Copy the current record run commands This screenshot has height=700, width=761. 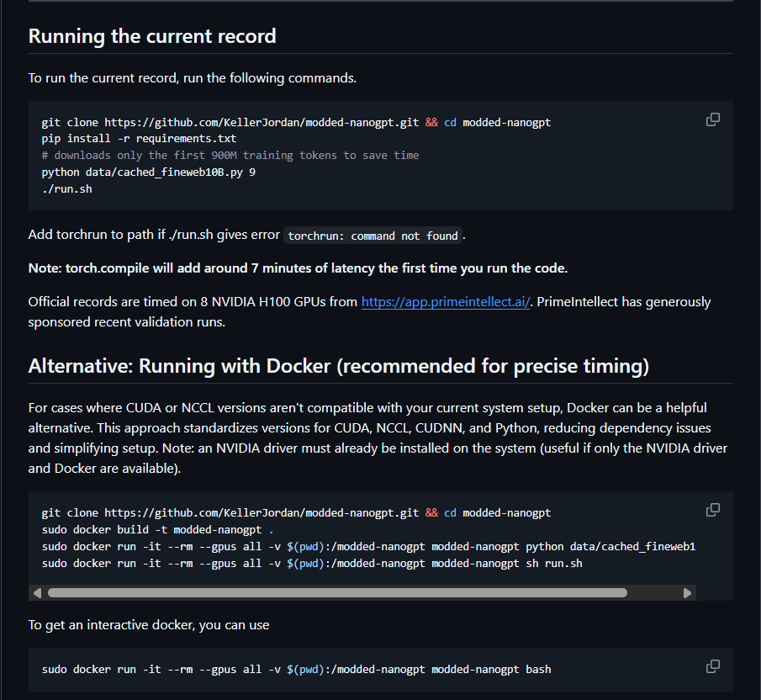point(712,119)
